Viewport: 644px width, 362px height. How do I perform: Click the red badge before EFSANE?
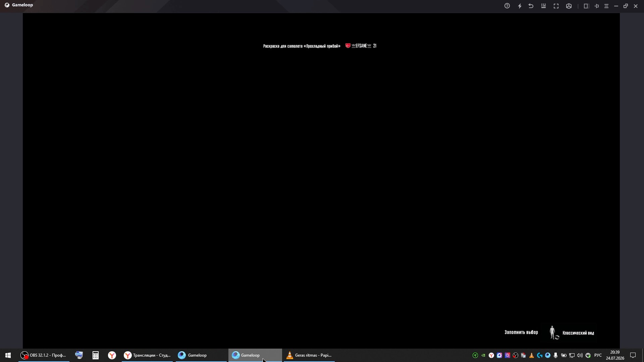pyautogui.click(x=348, y=46)
